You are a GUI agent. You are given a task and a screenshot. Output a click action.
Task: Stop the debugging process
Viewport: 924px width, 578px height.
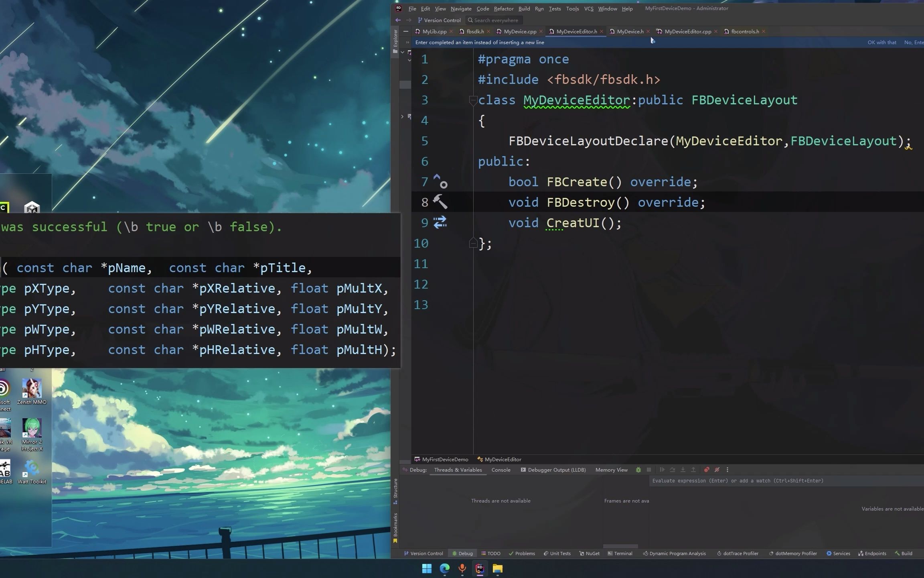(x=648, y=470)
